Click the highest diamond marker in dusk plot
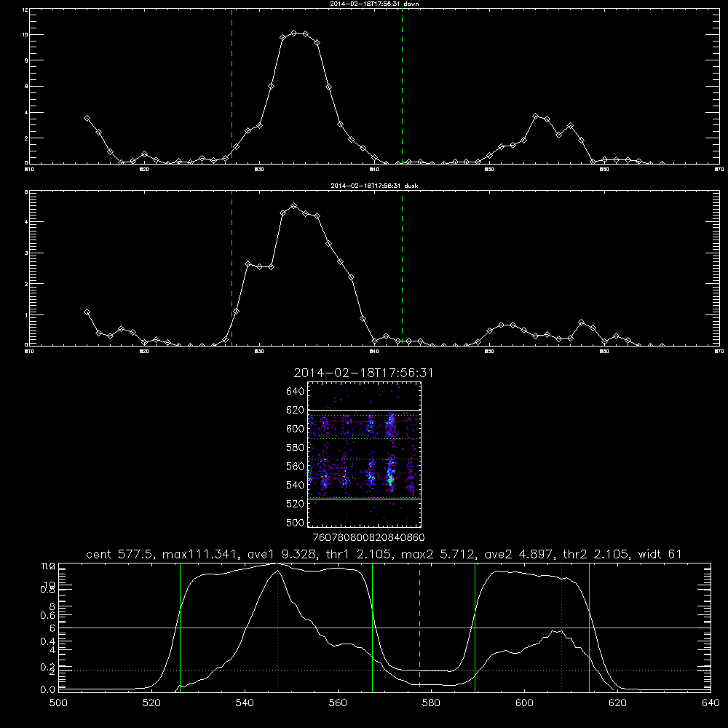The image size is (728, 728). 294,206
